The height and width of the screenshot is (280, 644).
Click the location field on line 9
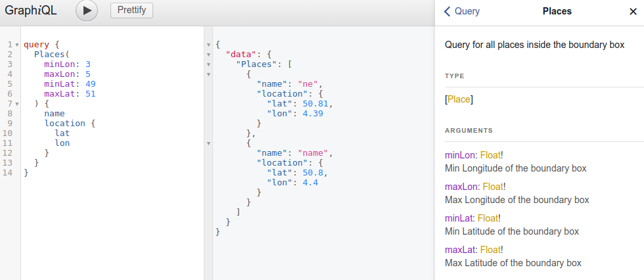(65, 123)
